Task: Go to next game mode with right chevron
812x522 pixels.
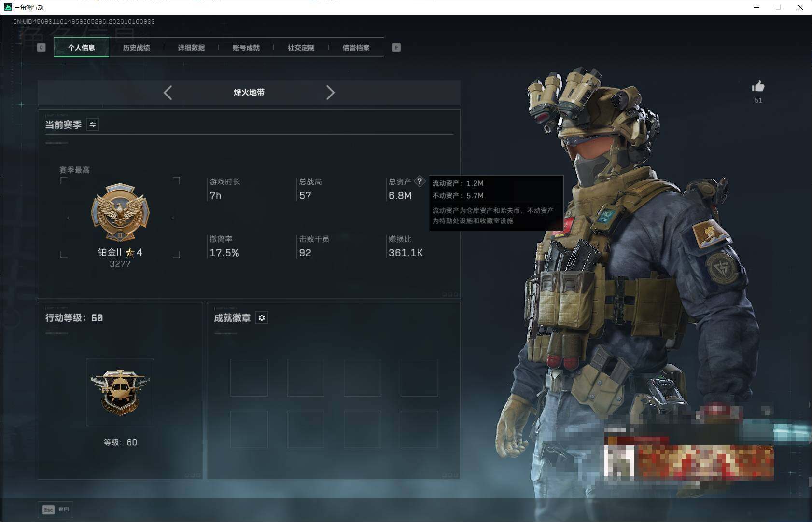Action: (330, 93)
